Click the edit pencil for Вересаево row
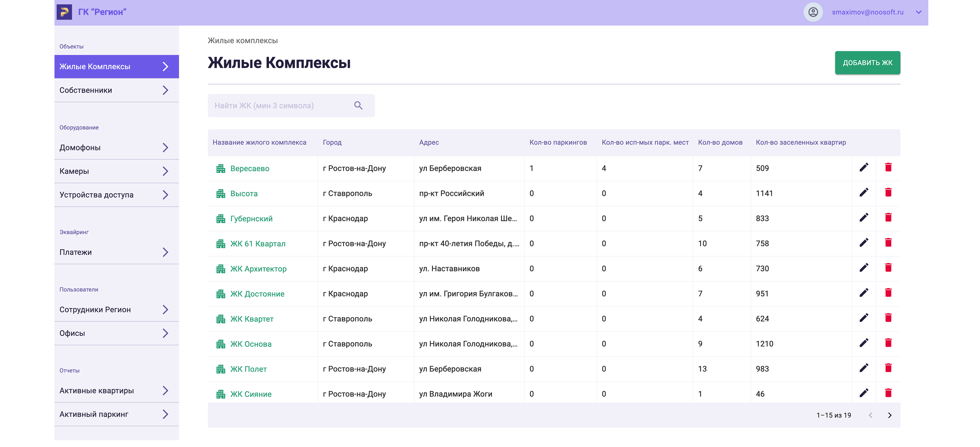980x447 pixels. [x=863, y=168]
